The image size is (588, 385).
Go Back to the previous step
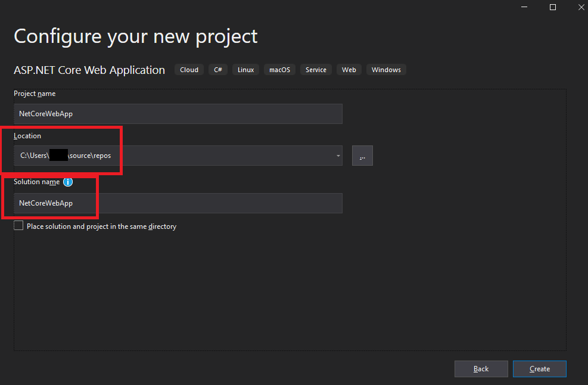point(481,369)
